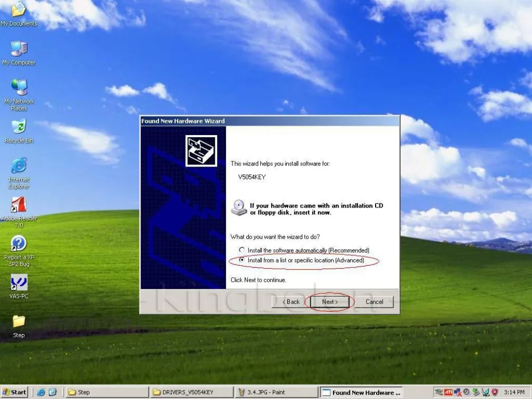Viewport: 532px width, 399px height.
Task: Click the first gray system tray icon
Action: click(x=439, y=392)
